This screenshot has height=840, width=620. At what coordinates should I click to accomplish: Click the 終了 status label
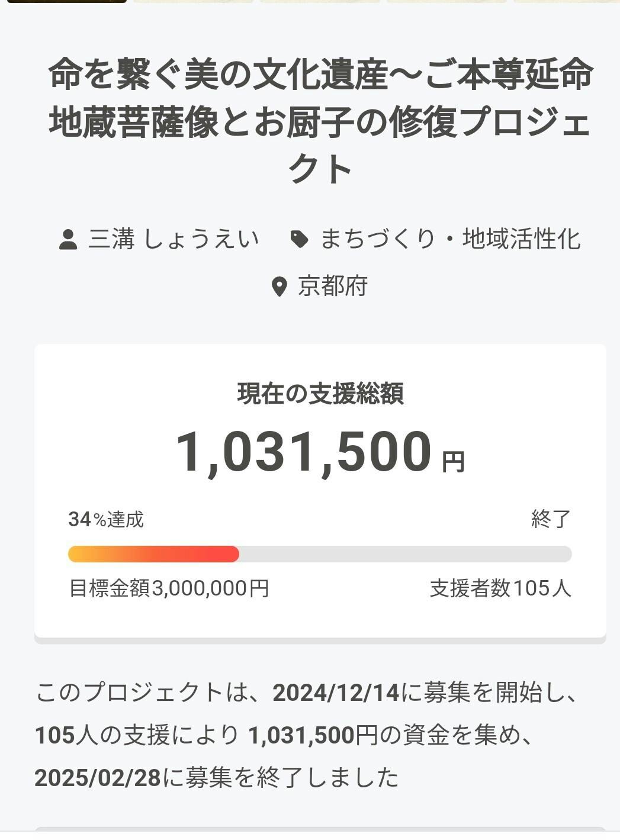551,519
